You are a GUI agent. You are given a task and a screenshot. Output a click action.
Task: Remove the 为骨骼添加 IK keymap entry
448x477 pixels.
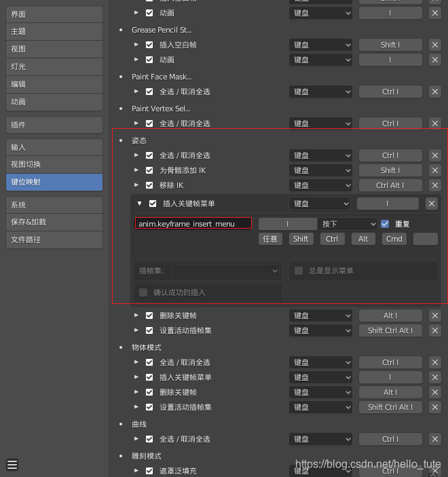click(x=435, y=170)
